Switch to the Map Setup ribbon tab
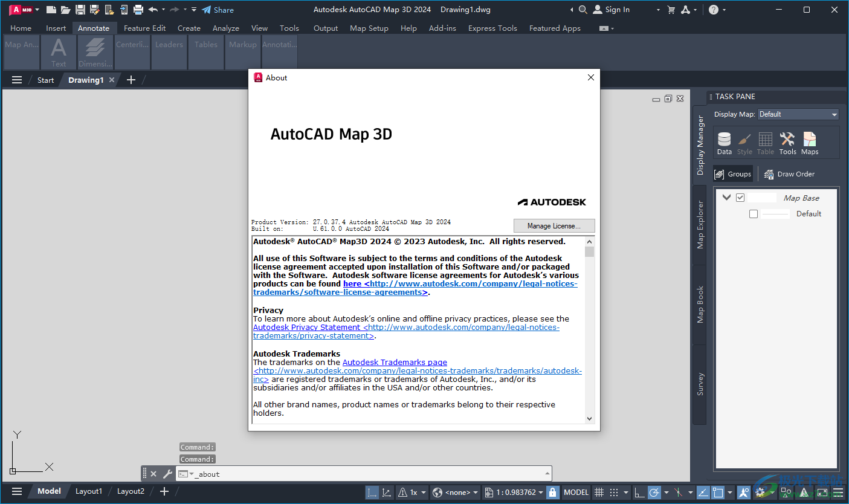Viewport: 849px width, 504px height. [369, 28]
